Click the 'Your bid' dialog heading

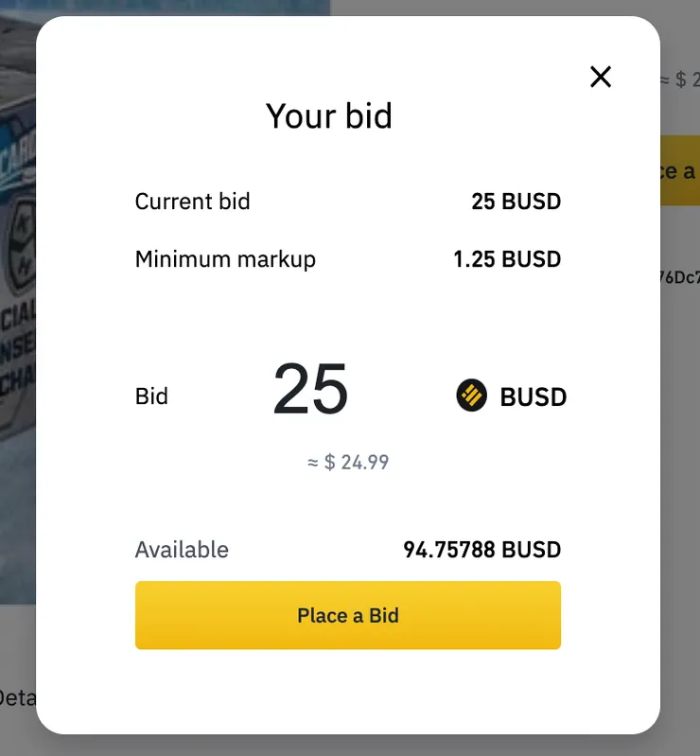point(329,115)
